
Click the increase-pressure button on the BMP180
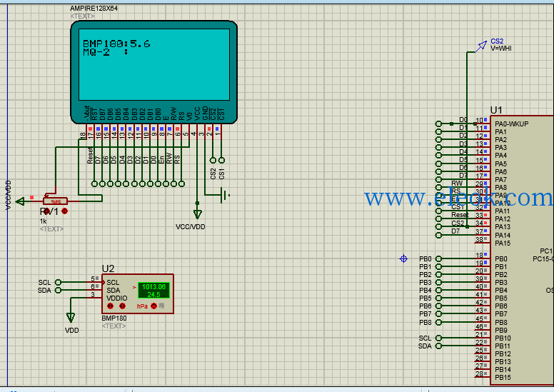(x=122, y=306)
